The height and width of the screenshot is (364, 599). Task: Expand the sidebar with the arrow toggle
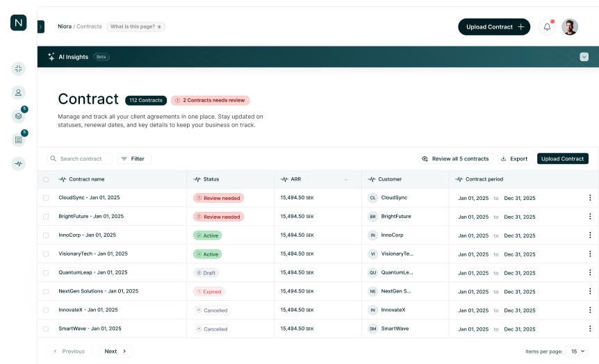(x=41, y=26)
